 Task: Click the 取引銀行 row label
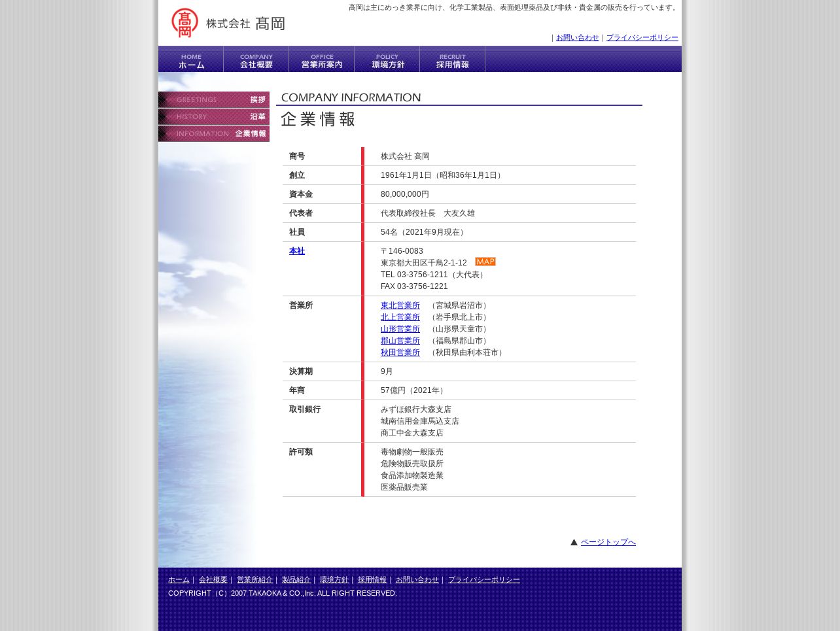coord(305,409)
